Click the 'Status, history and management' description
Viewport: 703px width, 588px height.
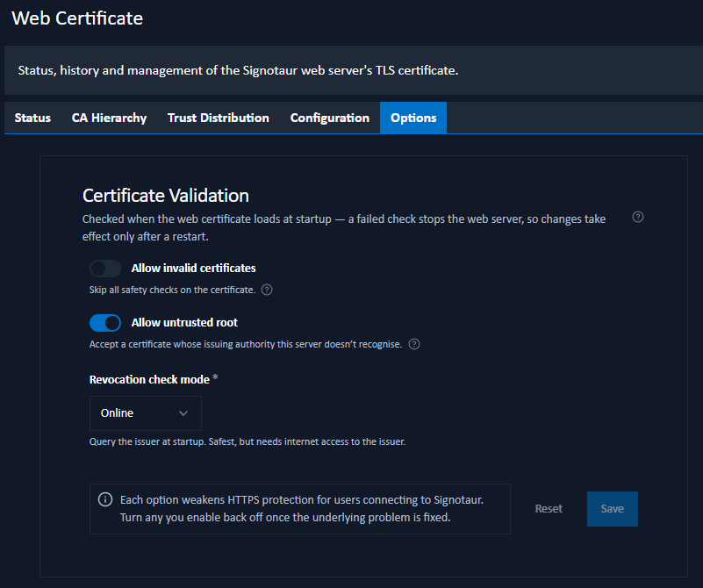(x=238, y=70)
